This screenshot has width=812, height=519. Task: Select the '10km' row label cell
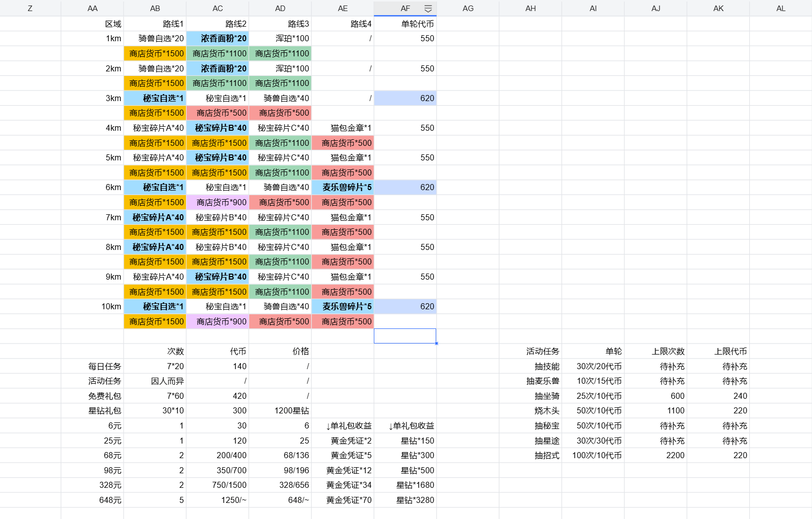click(x=92, y=306)
